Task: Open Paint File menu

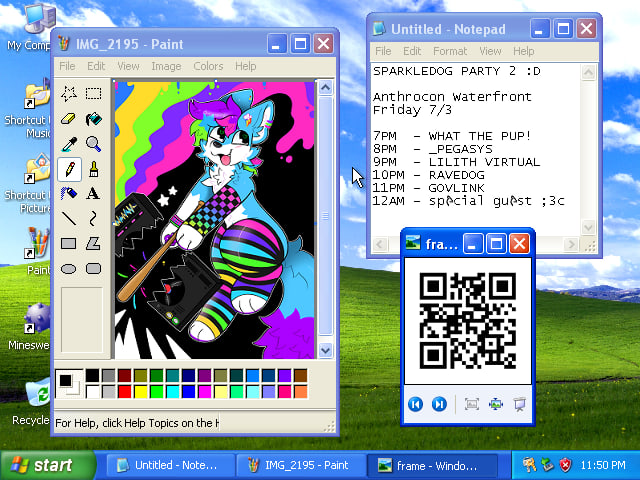Action: [x=67, y=66]
